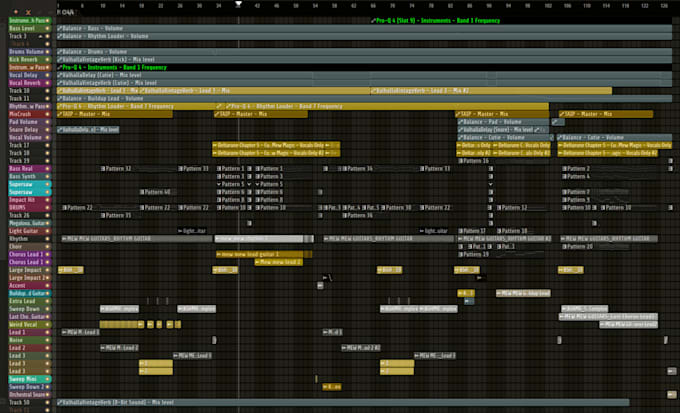The width and height of the screenshot is (680, 413).
Task: Click automation icon of ValhallaDelay (Snare) Mix level clip
Action: 461,130
